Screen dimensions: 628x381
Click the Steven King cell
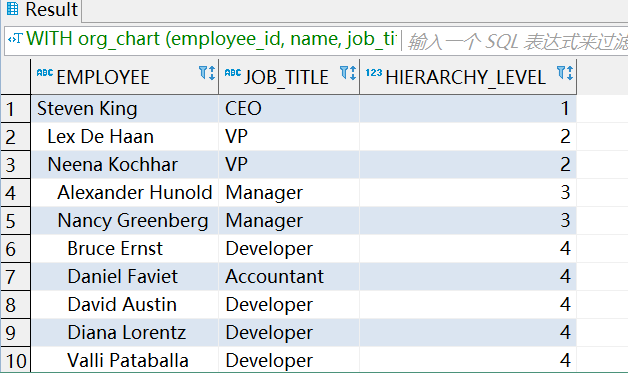click(x=125, y=109)
